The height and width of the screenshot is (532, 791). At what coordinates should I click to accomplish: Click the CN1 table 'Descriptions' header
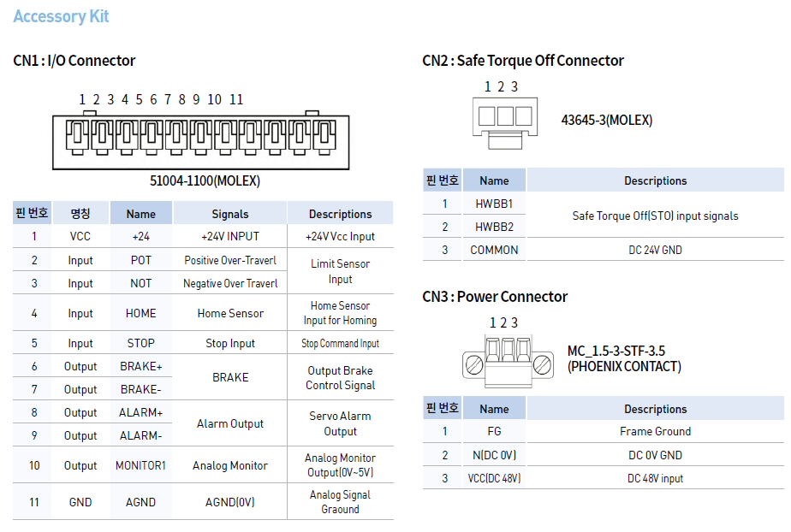[x=341, y=214]
